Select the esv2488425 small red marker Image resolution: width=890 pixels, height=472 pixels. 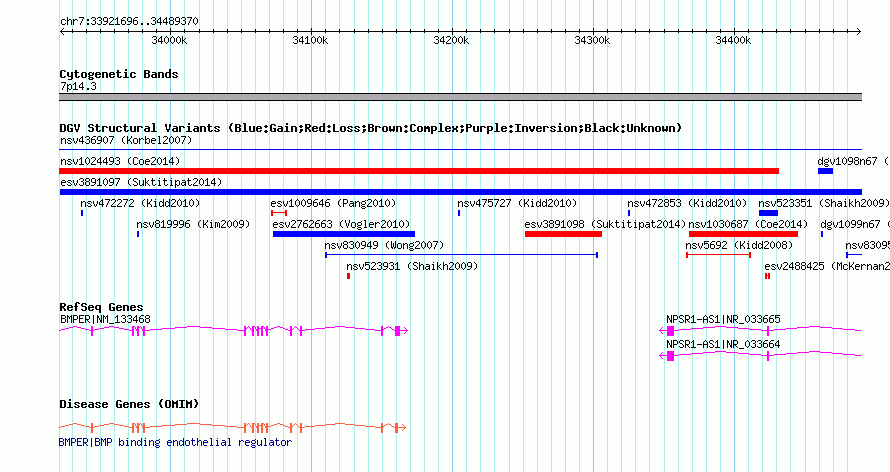[x=767, y=276]
